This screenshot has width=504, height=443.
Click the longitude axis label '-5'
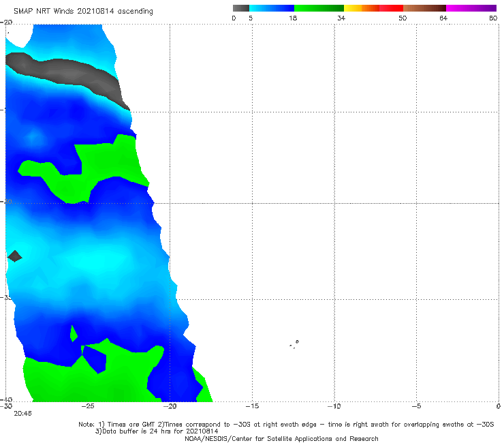[416, 406]
